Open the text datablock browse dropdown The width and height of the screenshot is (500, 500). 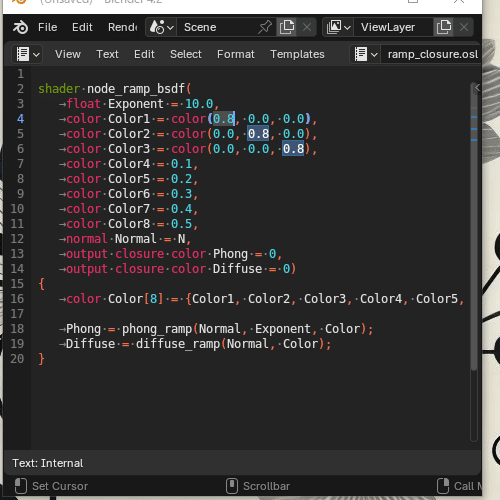pos(366,54)
